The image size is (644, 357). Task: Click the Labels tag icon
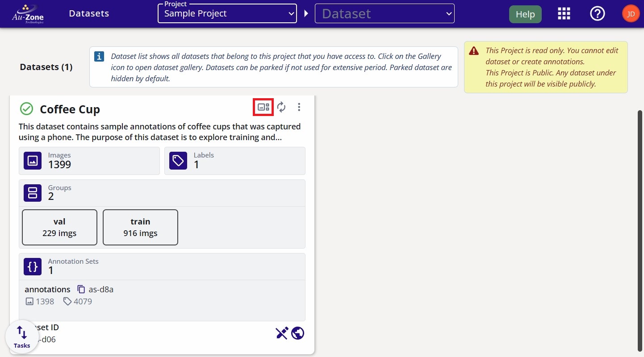click(178, 160)
